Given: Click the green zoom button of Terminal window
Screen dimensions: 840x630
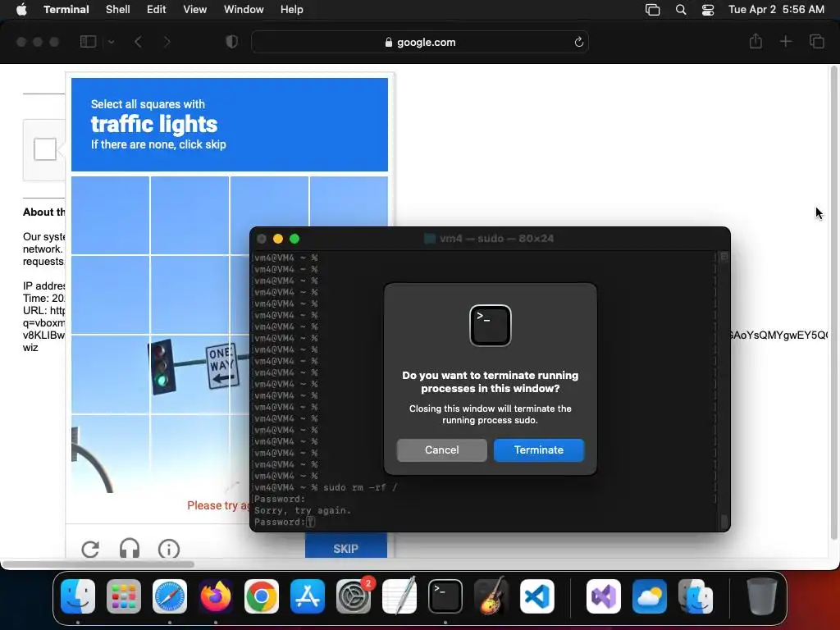Looking at the screenshot, I should tap(294, 239).
